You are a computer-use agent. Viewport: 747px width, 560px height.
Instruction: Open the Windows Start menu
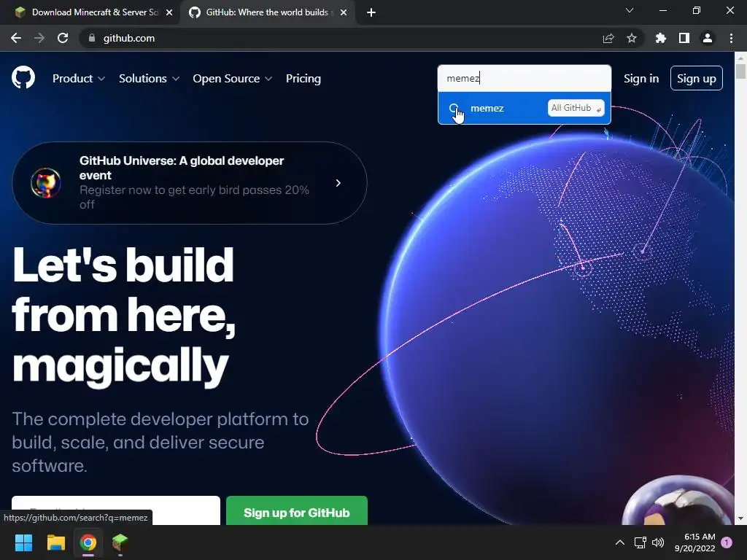pos(23,542)
